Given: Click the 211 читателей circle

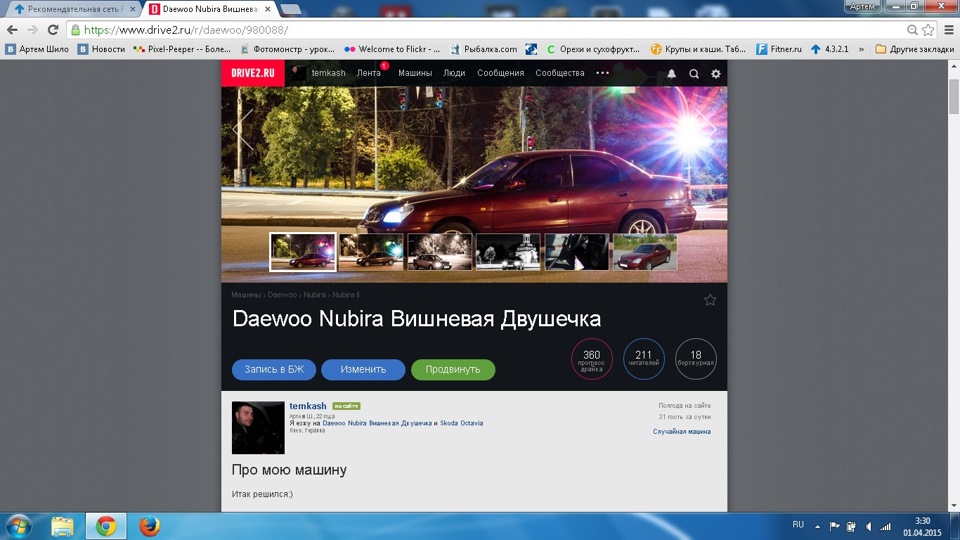Looking at the screenshot, I should (643, 359).
